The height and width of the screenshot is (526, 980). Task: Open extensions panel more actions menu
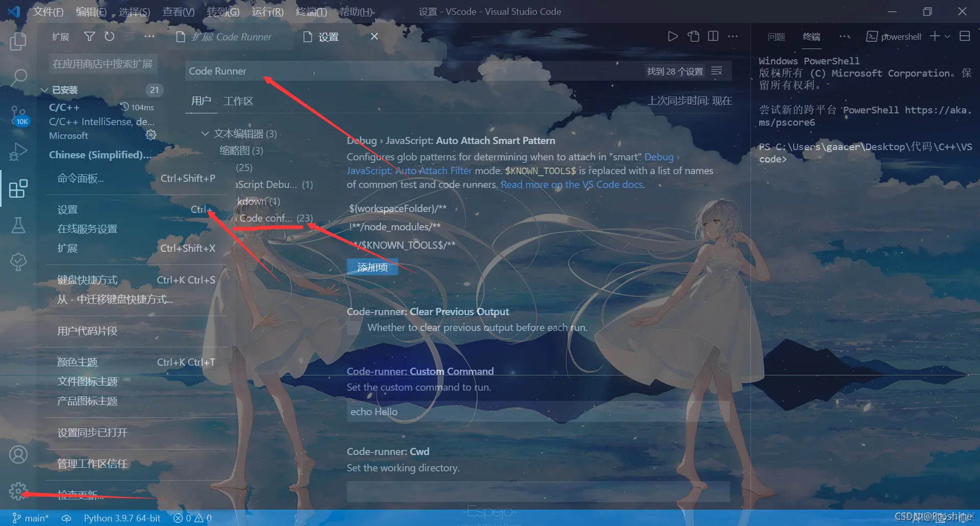[x=149, y=37]
